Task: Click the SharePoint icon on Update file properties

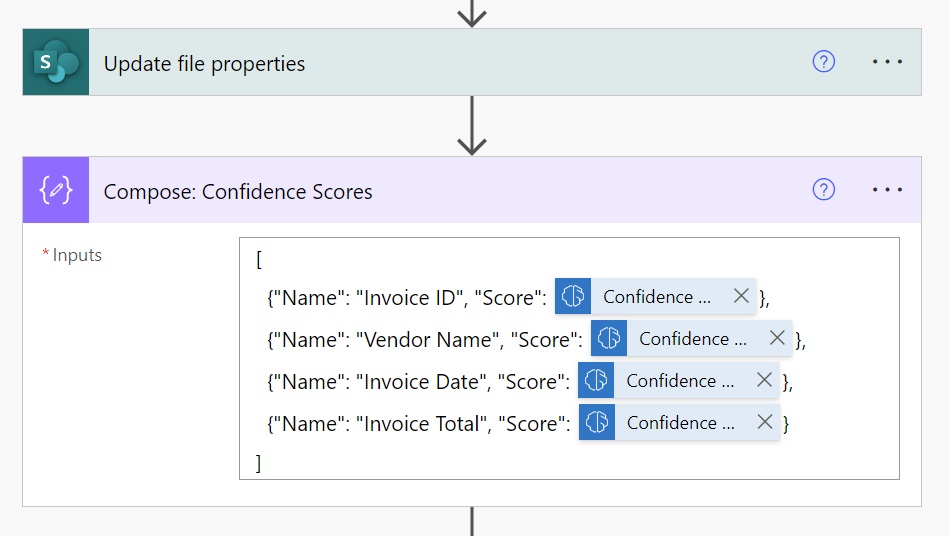Action: [56, 62]
